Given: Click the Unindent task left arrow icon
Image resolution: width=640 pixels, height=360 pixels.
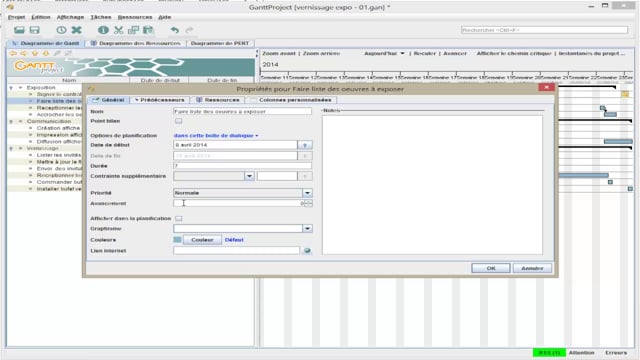Looking at the screenshot, I should [13, 53].
